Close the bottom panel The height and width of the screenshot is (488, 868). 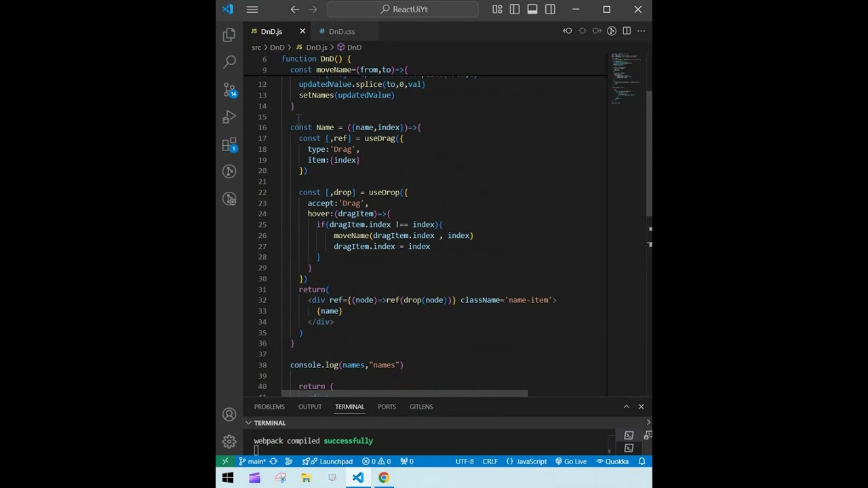(x=641, y=407)
